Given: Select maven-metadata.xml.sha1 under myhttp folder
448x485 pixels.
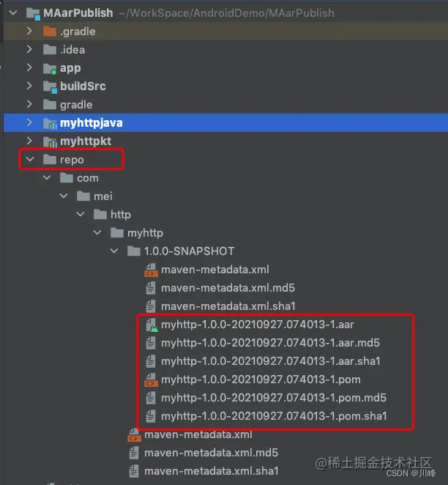Looking at the screenshot, I should [212, 471].
